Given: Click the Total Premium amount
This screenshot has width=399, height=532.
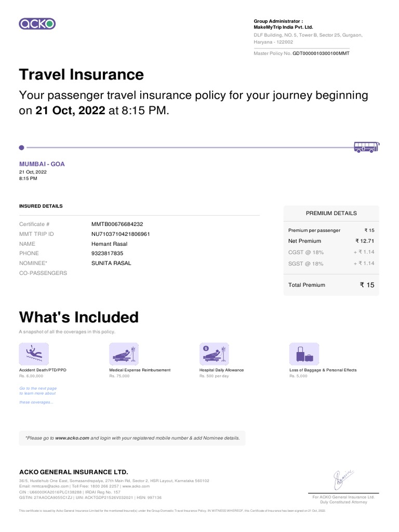Looking at the screenshot, I should (367, 285).
